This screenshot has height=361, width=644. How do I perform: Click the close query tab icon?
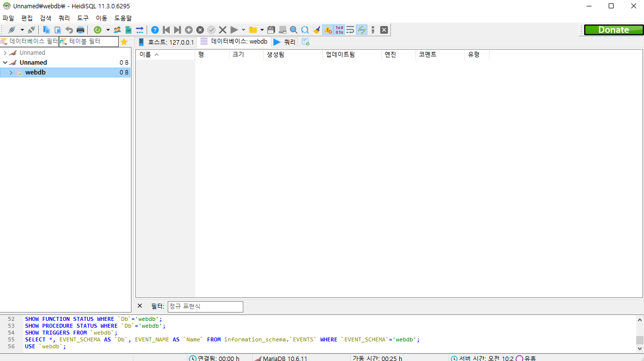coord(384,30)
